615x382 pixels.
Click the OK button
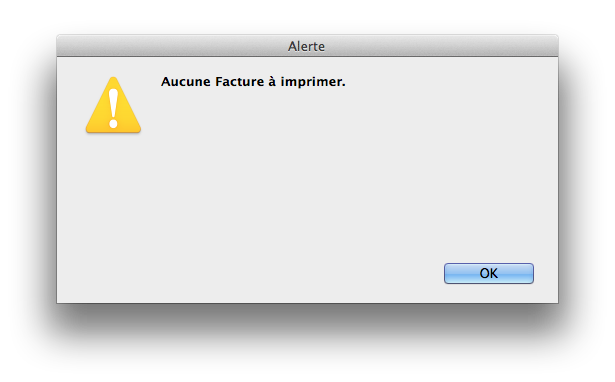point(489,273)
